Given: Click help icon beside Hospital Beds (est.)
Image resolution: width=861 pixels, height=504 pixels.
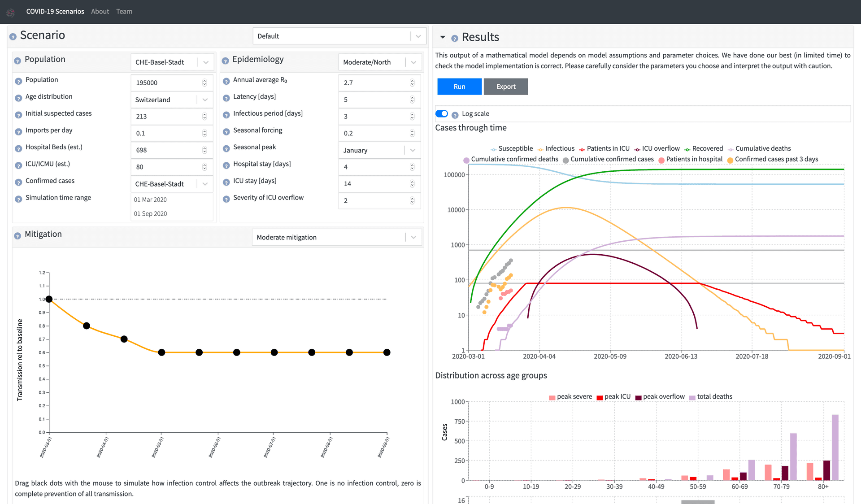Looking at the screenshot, I should coord(18,148).
